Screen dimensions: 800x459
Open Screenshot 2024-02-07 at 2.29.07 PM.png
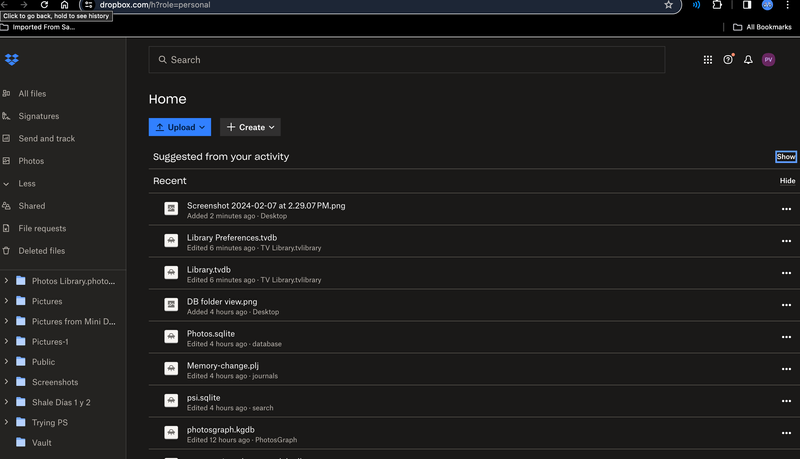[x=266, y=206]
